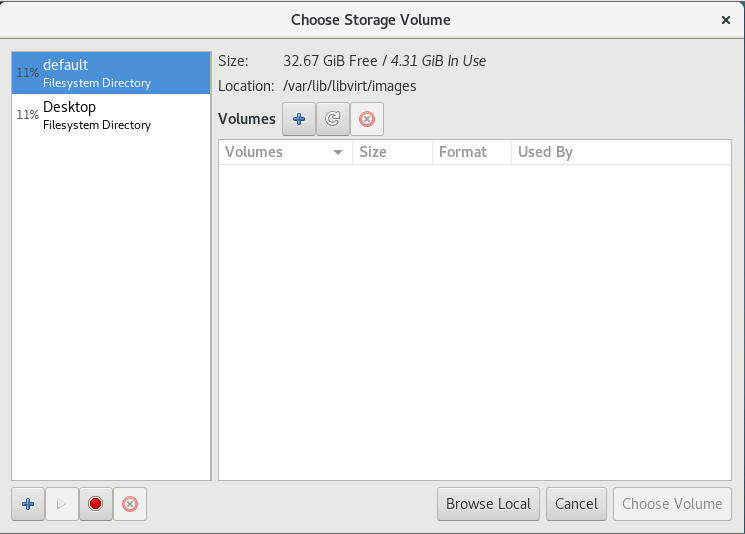This screenshot has width=745, height=534.
Task: Cancel the storage volume selection
Action: pyautogui.click(x=576, y=504)
